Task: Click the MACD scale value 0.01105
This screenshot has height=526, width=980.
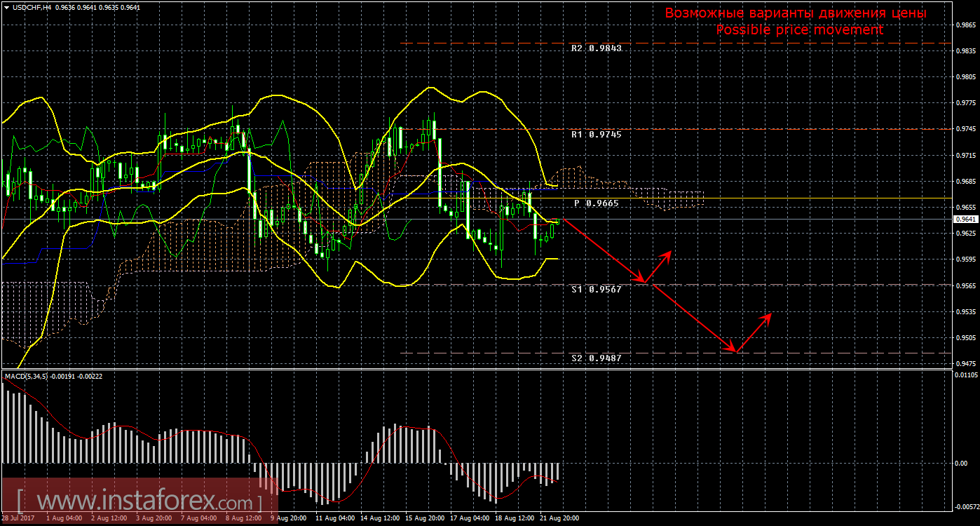Action: 965,376
